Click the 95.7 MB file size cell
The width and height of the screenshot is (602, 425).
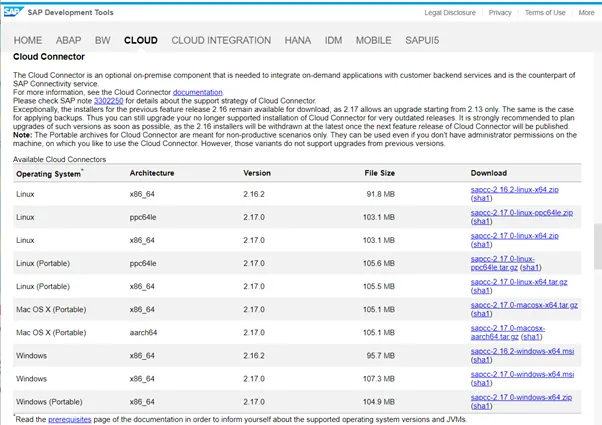[x=380, y=356]
